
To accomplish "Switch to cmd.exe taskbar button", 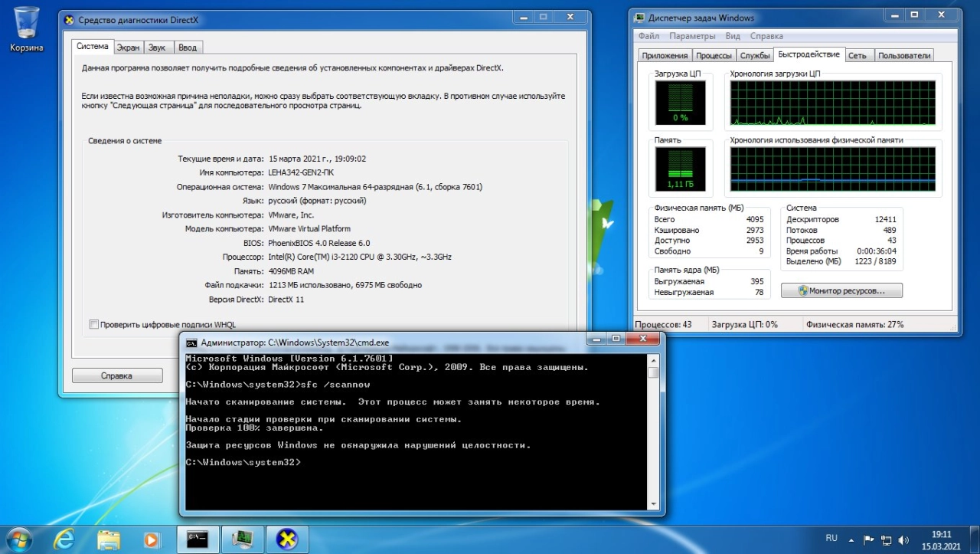I will point(198,539).
